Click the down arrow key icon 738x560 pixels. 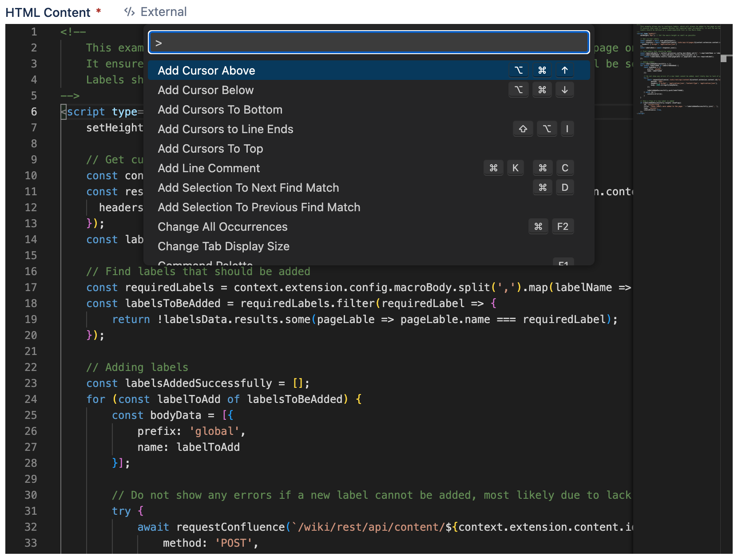pyautogui.click(x=564, y=90)
